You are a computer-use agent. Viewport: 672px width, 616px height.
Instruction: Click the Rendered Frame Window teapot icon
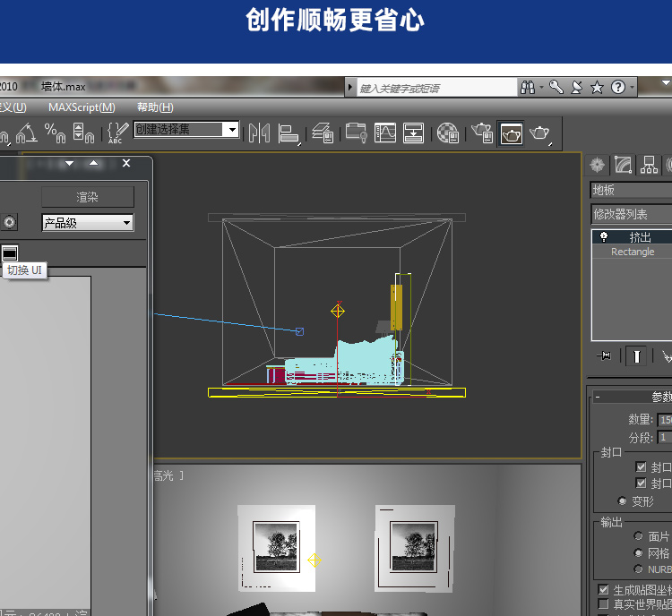512,133
